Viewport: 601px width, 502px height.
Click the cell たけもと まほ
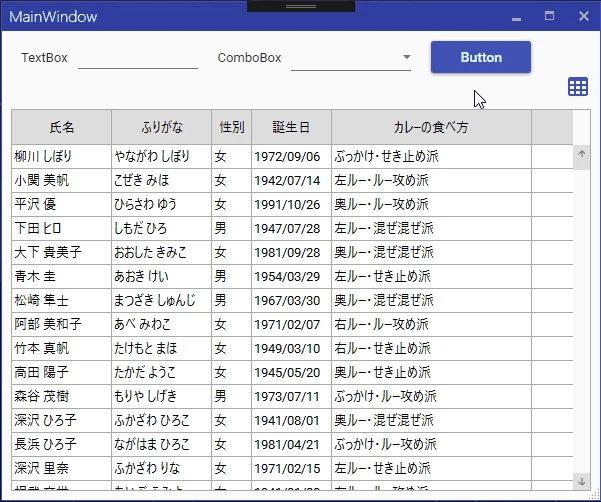(161, 348)
